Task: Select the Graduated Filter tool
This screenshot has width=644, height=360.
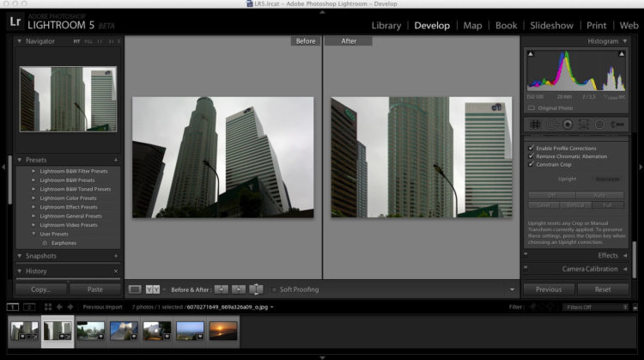Action: [x=584, y=124]
